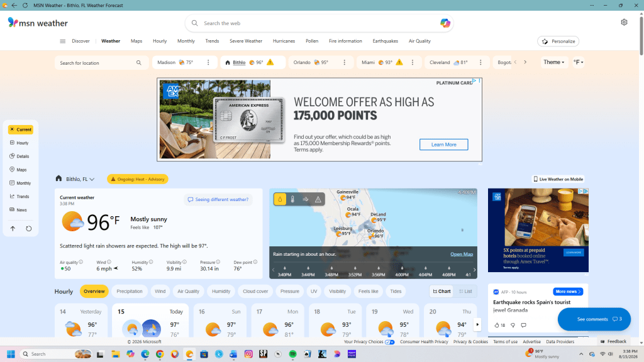Switch hourly view to List

click(x=465, y=292)
